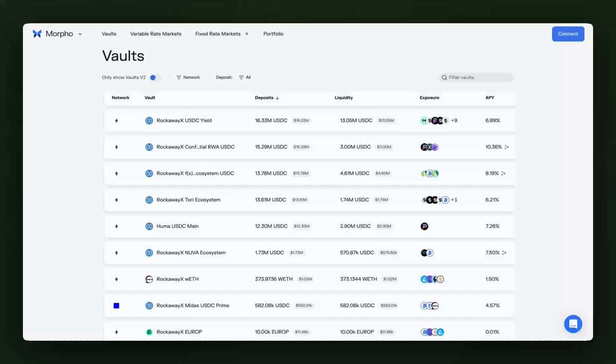Click the Huma USDC Main vault icon

point(149,226)
